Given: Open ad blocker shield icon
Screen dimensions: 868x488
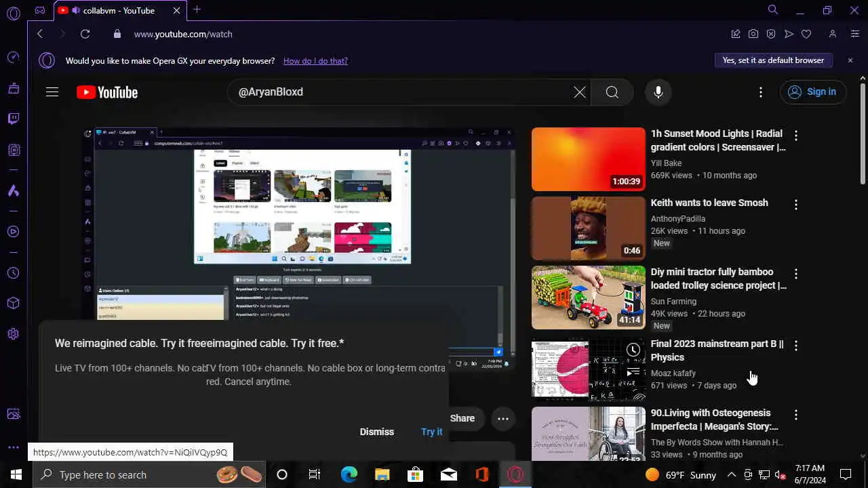Looking at the screenshot, I should coord(771,34).
